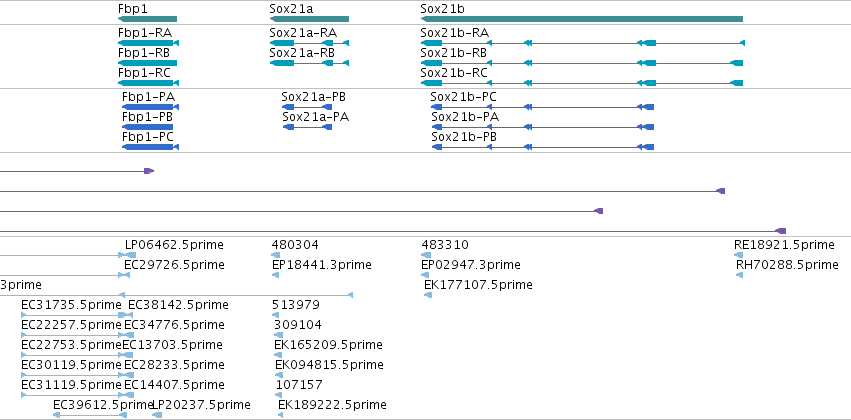Select the EK189222.5prime label
The width and height of the screenshot is (851, 420).
pos(332,405)
